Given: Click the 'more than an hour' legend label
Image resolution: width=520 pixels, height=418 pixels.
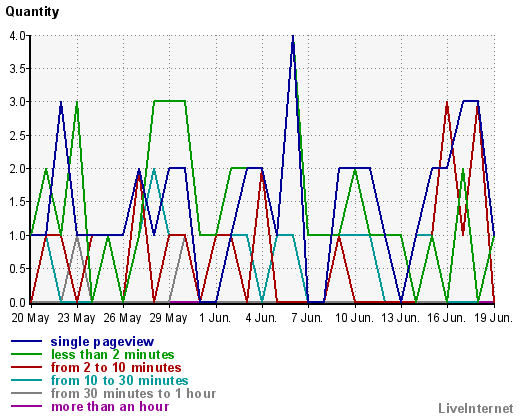Looking at the screenshot, I should (110, 407).
